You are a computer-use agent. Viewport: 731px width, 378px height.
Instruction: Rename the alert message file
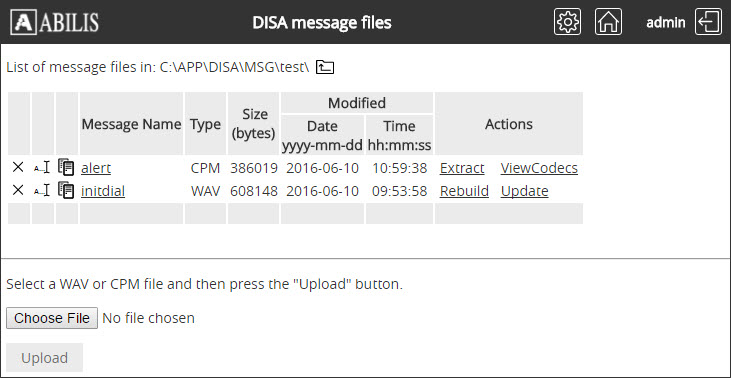click(x=42, y=167)
